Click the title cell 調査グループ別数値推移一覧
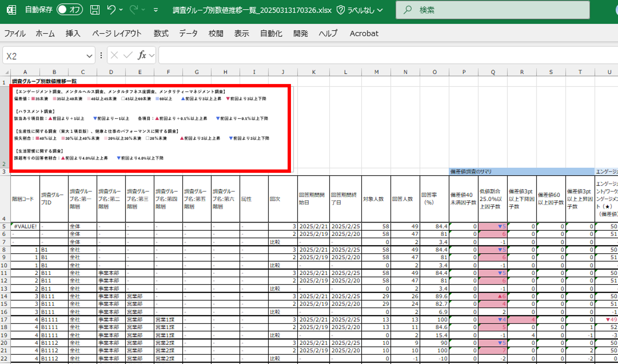This screenshot has height=364, width=618. coord(44,81)
